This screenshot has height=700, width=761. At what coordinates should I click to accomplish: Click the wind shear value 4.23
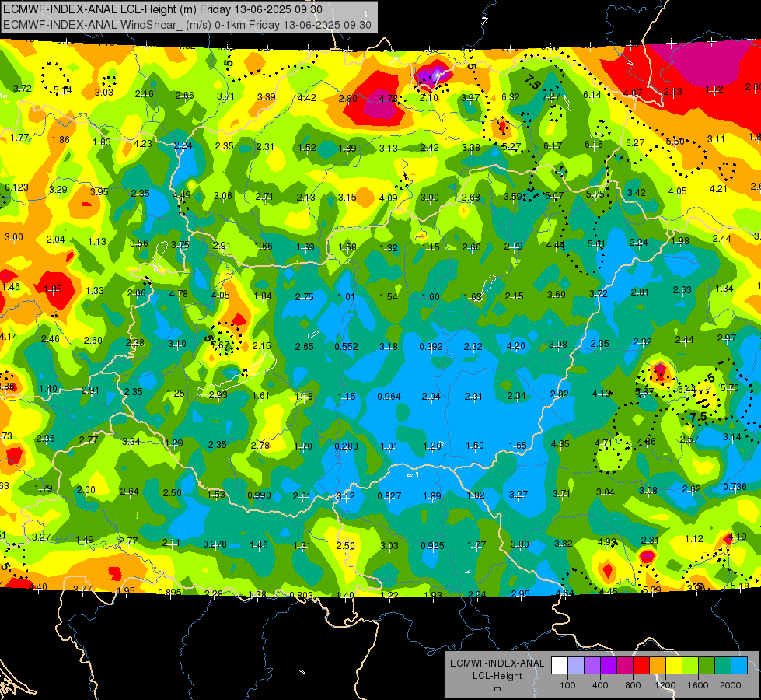pyautogui.click(x=143, y=143)
